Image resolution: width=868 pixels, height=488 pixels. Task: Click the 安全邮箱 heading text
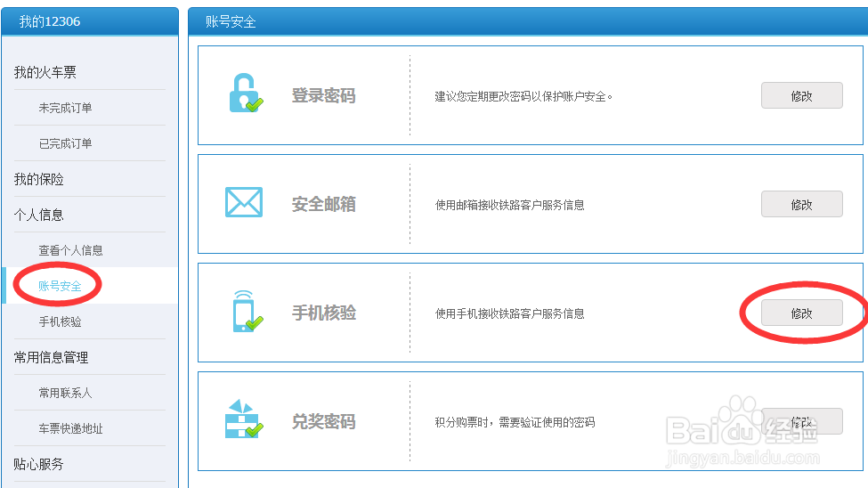(x=324, y=204)
